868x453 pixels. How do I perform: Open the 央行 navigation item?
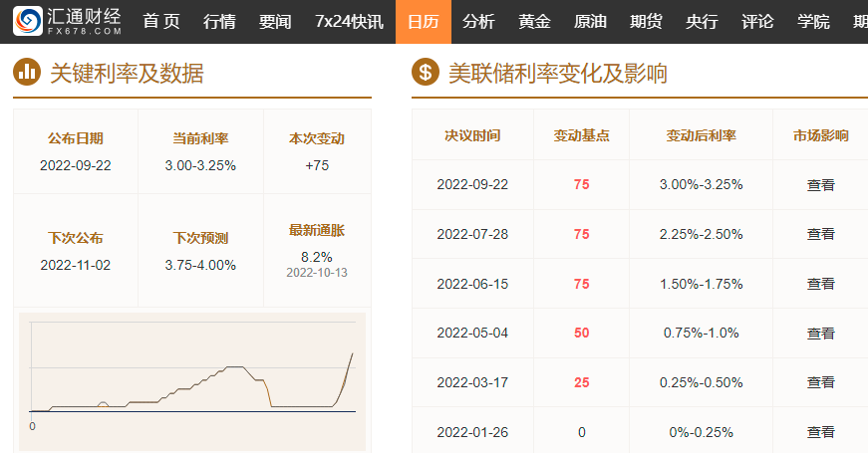pyautogui.click(x=702, y=22)
